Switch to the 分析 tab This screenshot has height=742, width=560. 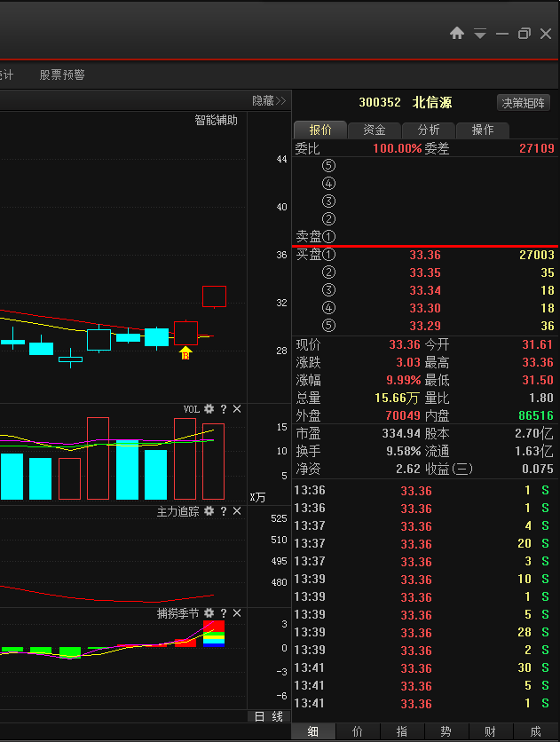[x=429, y=130]
